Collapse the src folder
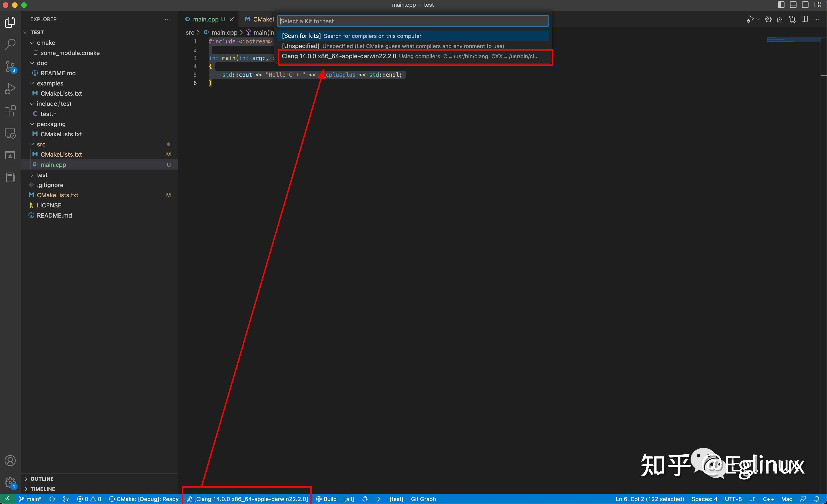This screenshot has width=827, height=504. 32,144
